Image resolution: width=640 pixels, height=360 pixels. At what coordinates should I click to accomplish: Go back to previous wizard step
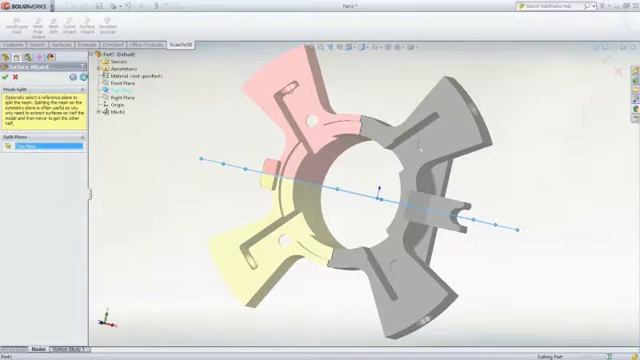click(x=73, y=77)
